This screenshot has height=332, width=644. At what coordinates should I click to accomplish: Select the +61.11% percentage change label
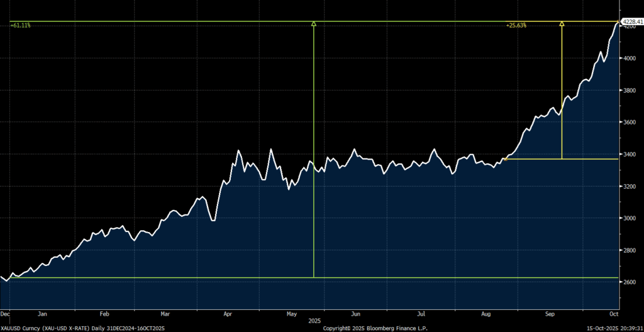coord(20,25)
